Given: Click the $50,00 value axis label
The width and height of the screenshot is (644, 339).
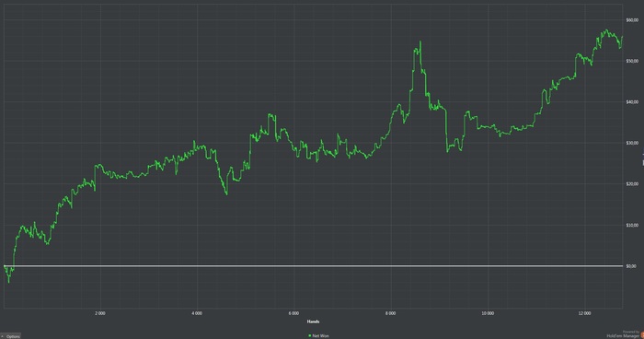Looking at the screenshot, I should pyautogui.click(x=632, y=61).
